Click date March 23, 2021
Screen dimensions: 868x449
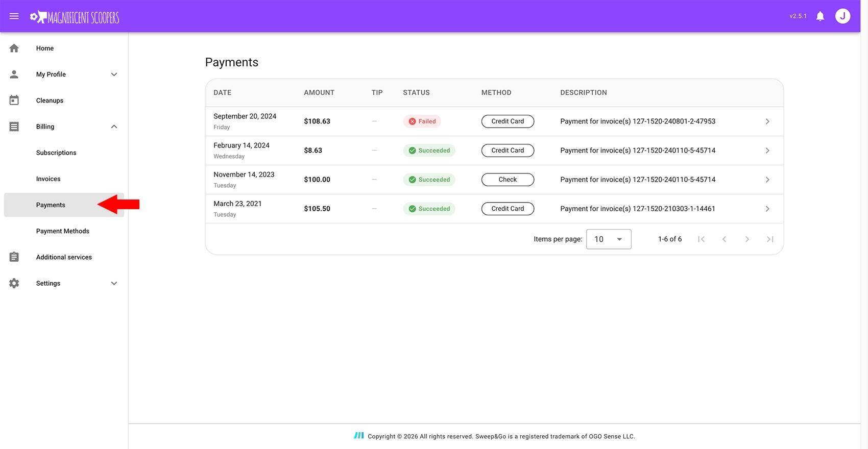(237, 204)
